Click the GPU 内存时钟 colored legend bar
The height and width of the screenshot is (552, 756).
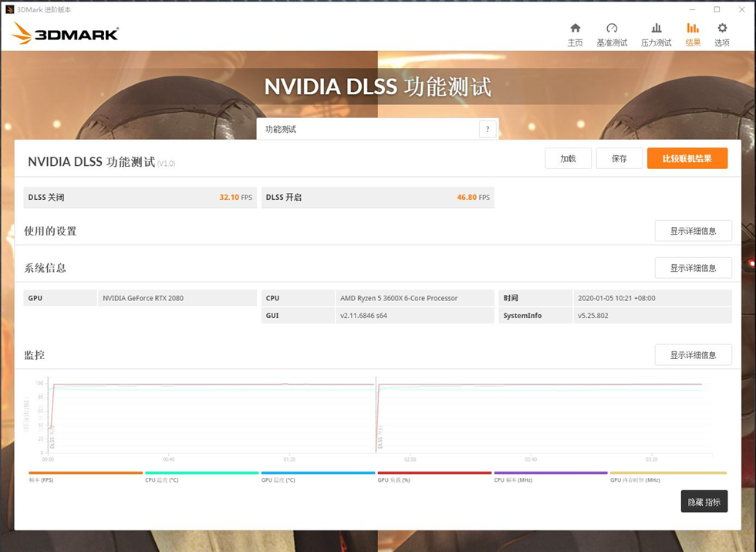667,473
